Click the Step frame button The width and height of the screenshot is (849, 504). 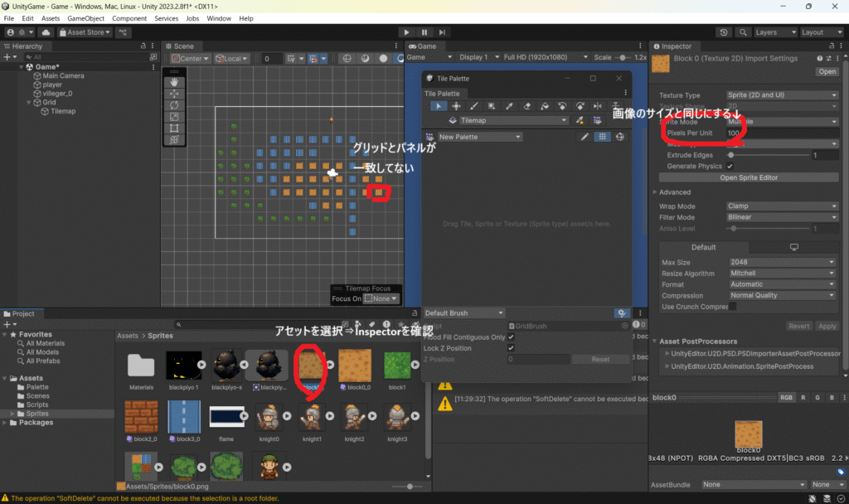(x=443, y=32)
